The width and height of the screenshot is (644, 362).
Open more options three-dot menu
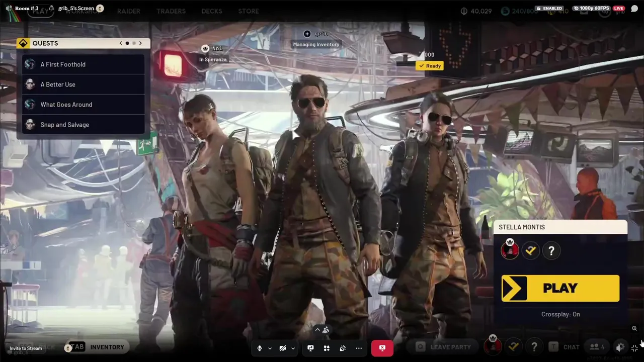pyautogui.click(x=359, y=348)
